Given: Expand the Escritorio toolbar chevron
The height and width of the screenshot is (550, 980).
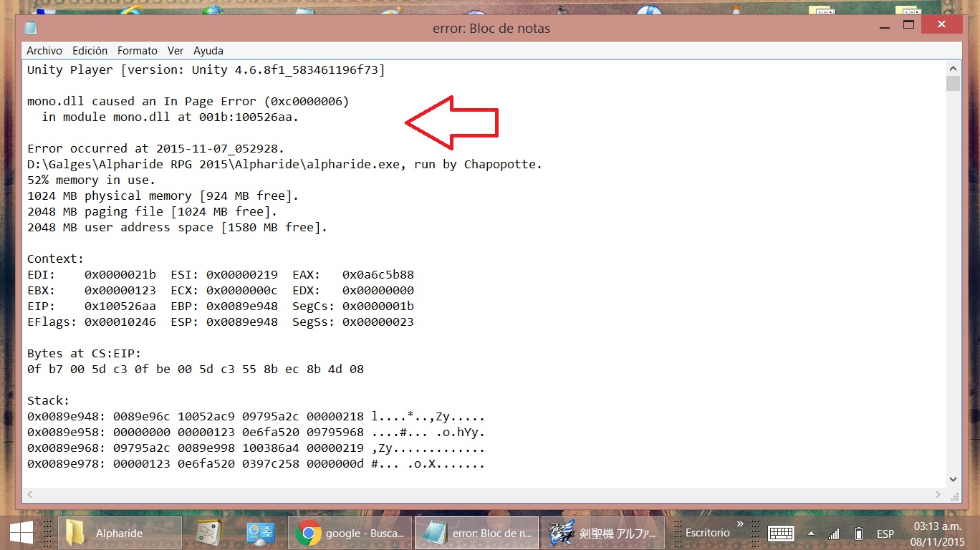Looking at the screenshot, I should pyautogui.click(x=740, y=525).
